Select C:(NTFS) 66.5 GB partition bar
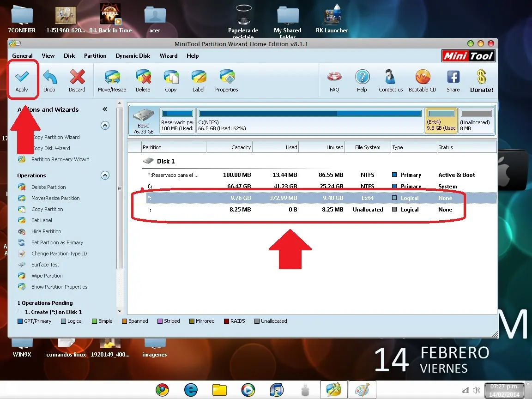The image size is (532, 399). pyautogui.click(x=310, y=121)
